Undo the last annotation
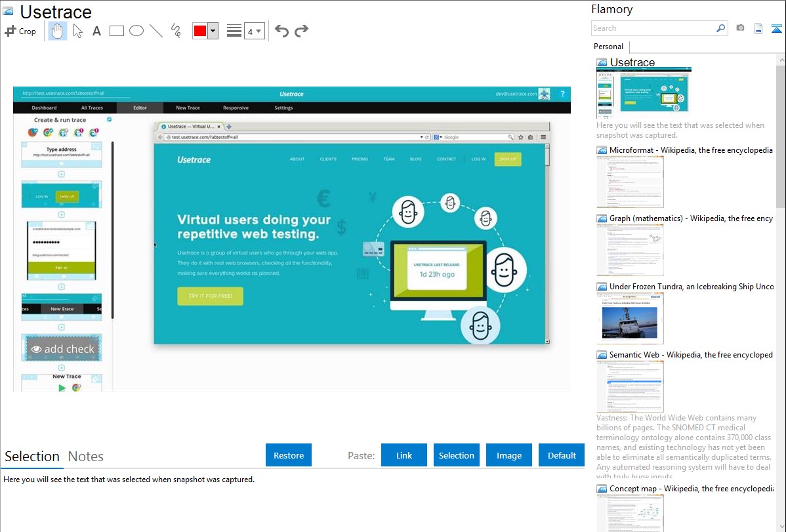786x532 pixels. click(x=281, y=31)
